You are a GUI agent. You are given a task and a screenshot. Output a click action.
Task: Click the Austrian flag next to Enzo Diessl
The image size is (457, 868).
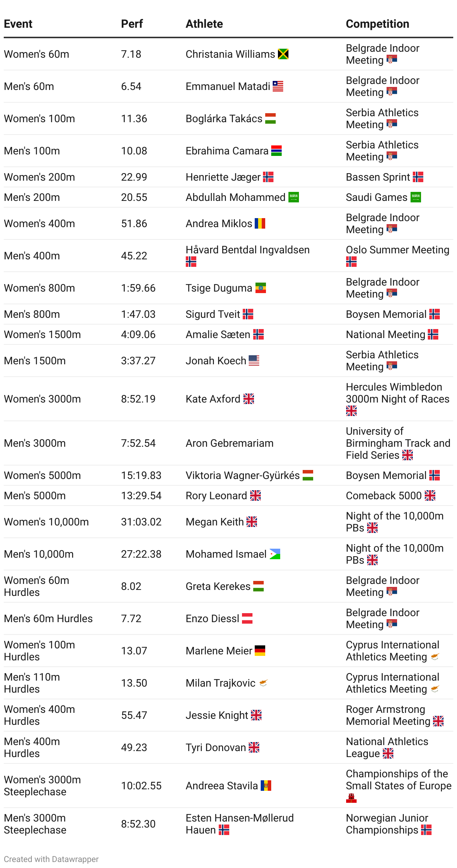(247, 618)
